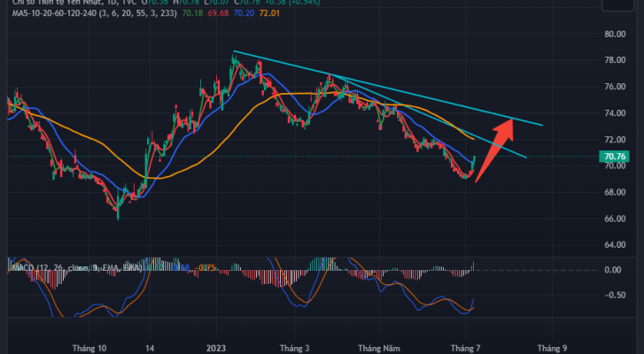644x354 pixels.
Task: Click the 2023 time axis label
Action: pyautogui.click(x=216, y=349)
